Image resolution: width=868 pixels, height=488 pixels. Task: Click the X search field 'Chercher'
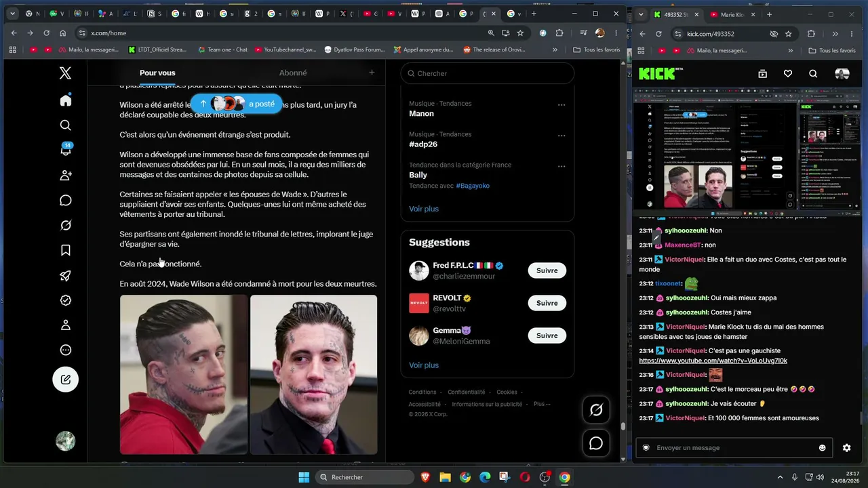[x=487, y=73]
